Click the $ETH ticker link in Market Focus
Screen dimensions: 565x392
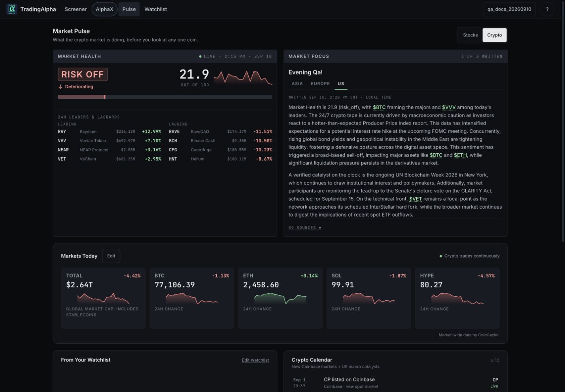point(460,155)
